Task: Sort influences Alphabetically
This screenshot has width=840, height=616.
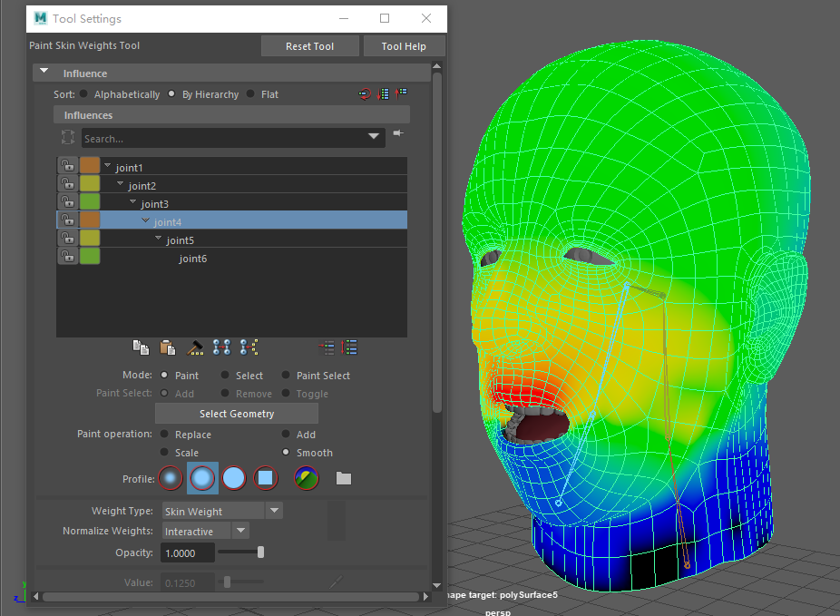Action: click(x=84, y=94)
